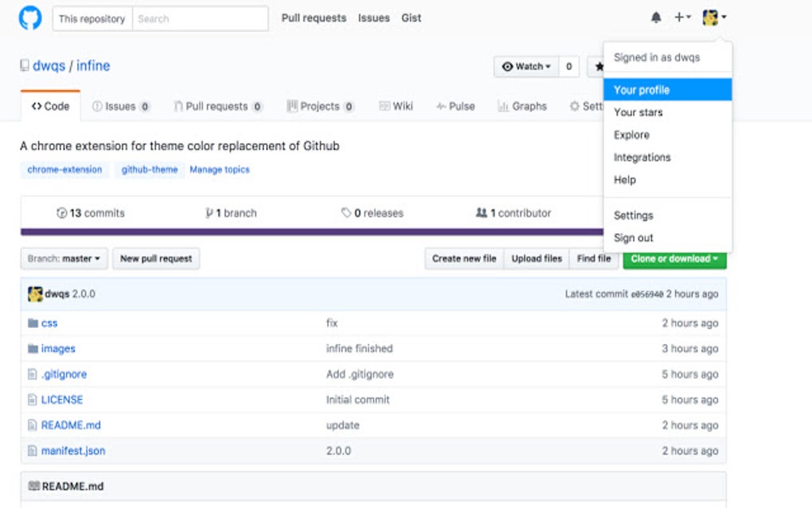Click the purple language color bar

[x=310, y=233]
